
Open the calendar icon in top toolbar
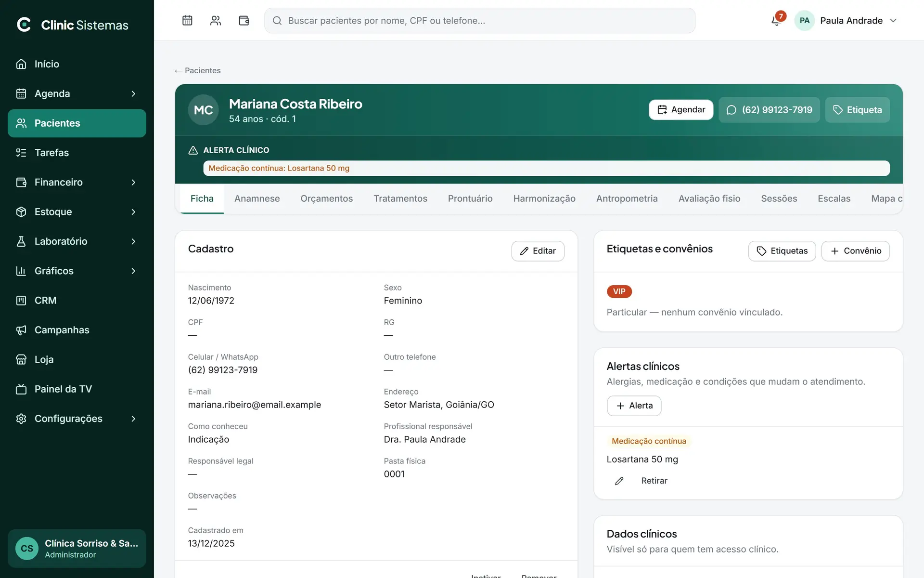187,20
